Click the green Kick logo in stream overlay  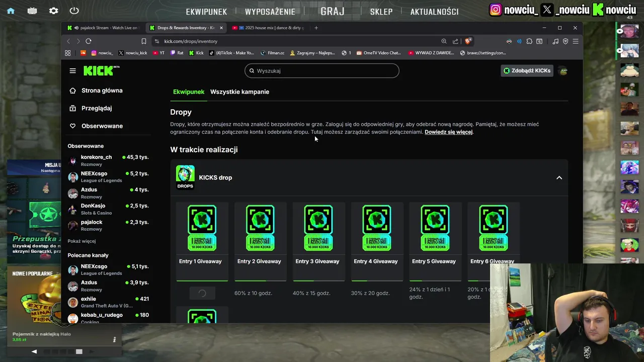[x=598, y=10]
